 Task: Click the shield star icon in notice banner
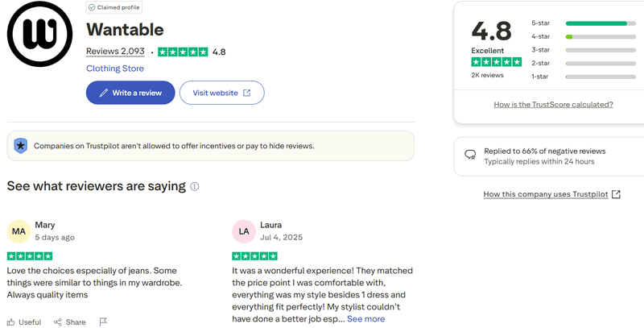click(21, 146)
